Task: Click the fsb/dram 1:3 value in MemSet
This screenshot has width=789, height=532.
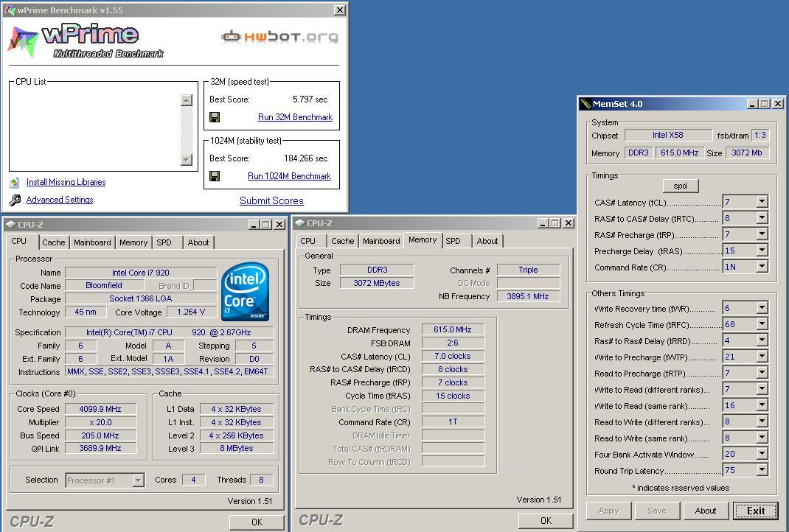Action: click(x=760, y=135)
